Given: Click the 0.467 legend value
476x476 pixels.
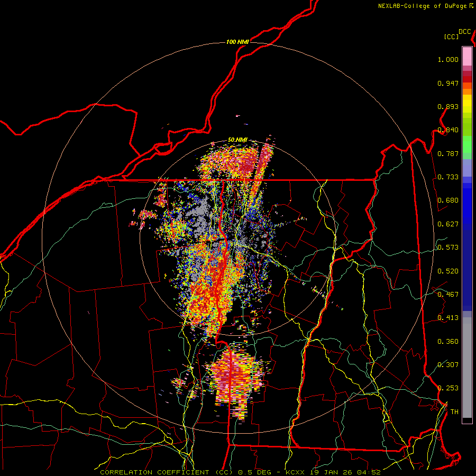Looking at the screenshot, I should pyautogui.click(x=448, y=295).
